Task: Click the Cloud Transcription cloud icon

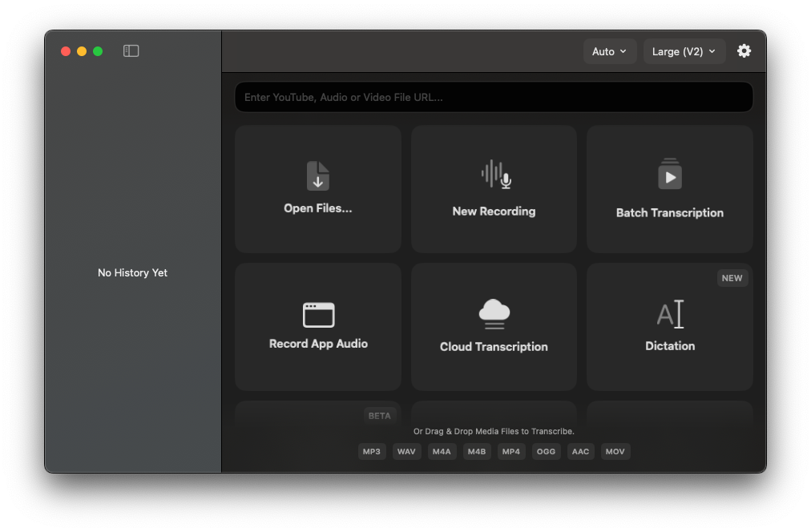Action: click(494, 314)
